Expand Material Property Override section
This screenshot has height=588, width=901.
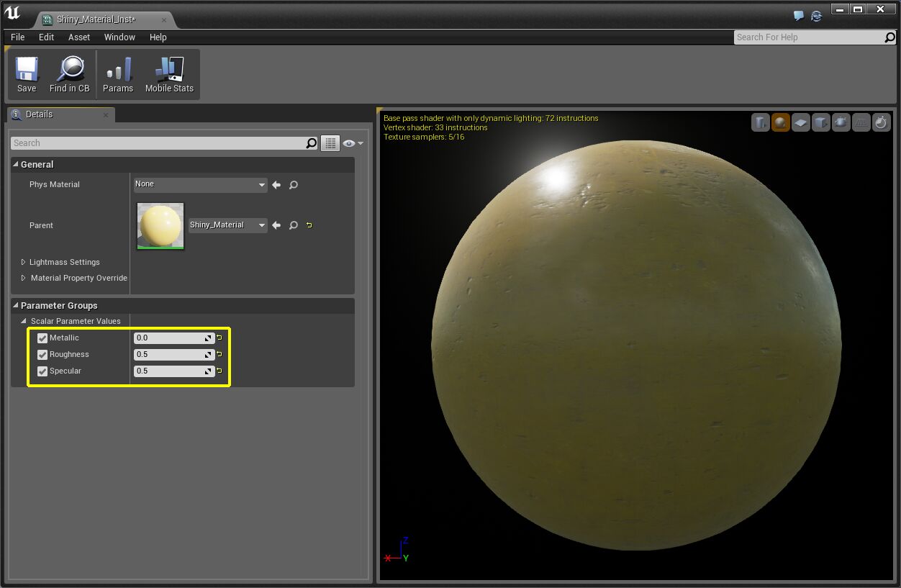24,278
